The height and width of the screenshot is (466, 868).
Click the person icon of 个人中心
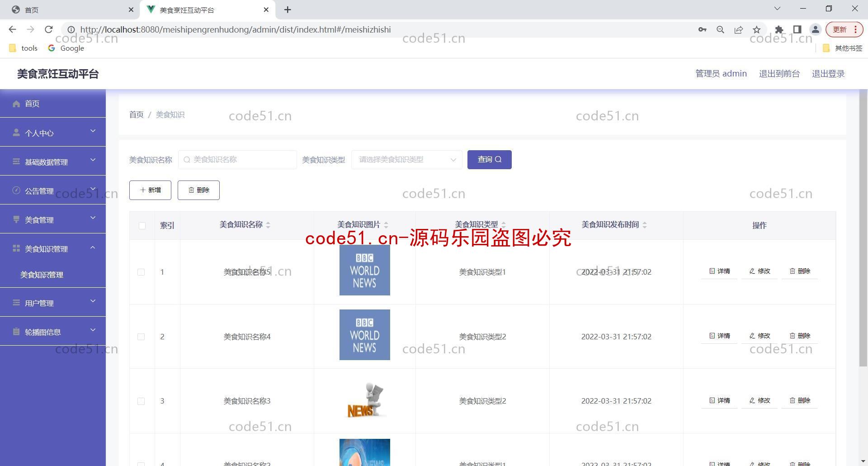(x=16, y=133)
